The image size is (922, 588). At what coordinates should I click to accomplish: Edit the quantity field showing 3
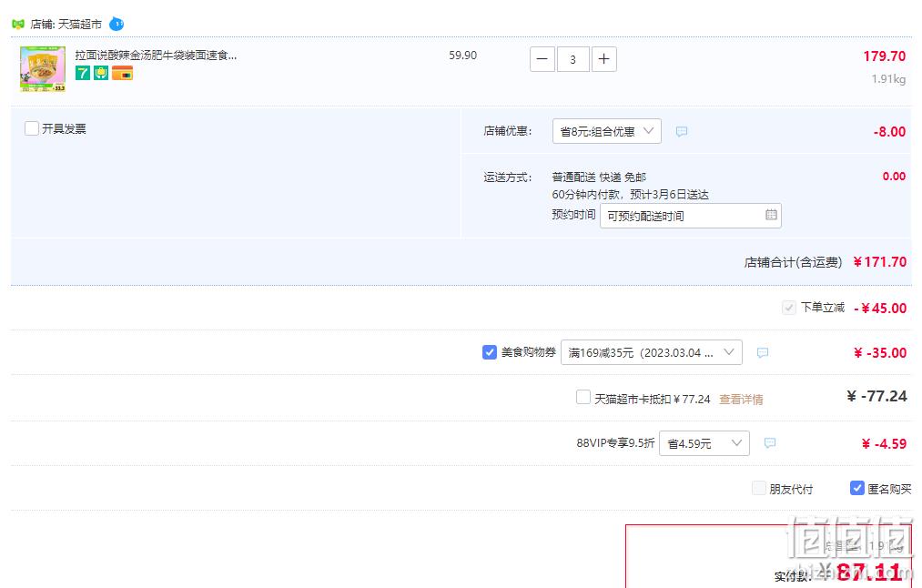click(x=572, y=59)
